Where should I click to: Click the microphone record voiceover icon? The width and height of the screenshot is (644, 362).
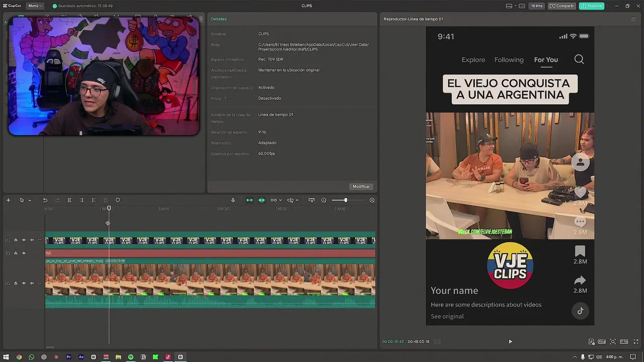pyautogui.click(x=233, y=200)
